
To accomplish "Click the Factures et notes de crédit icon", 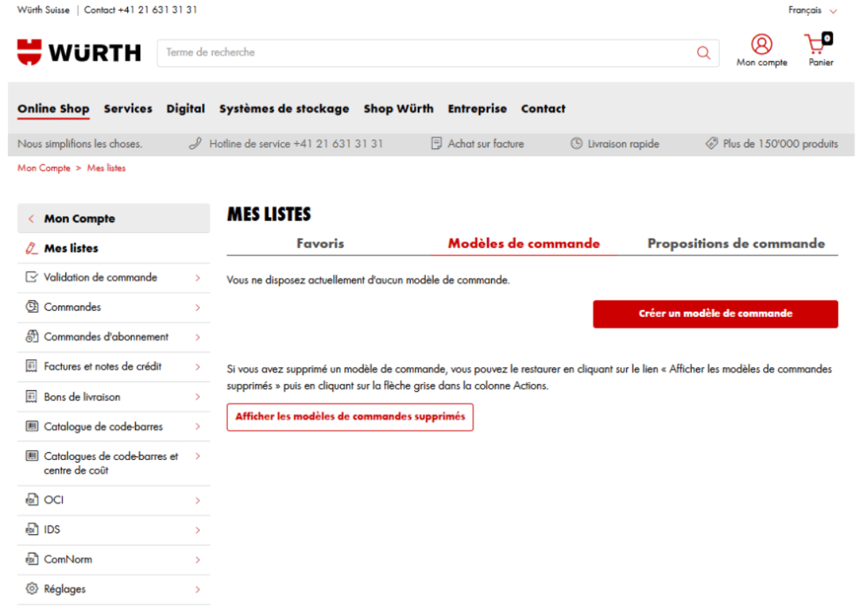I will click(31, 367).
